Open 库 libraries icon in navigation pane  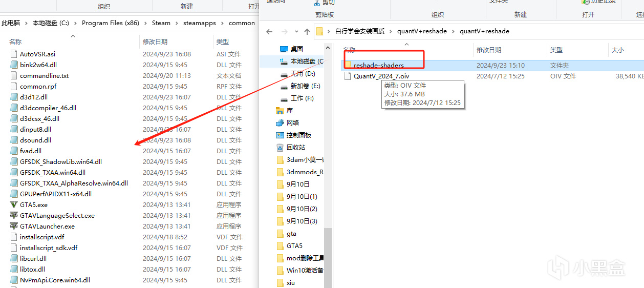pyautogui.click(x=280, y=111)
